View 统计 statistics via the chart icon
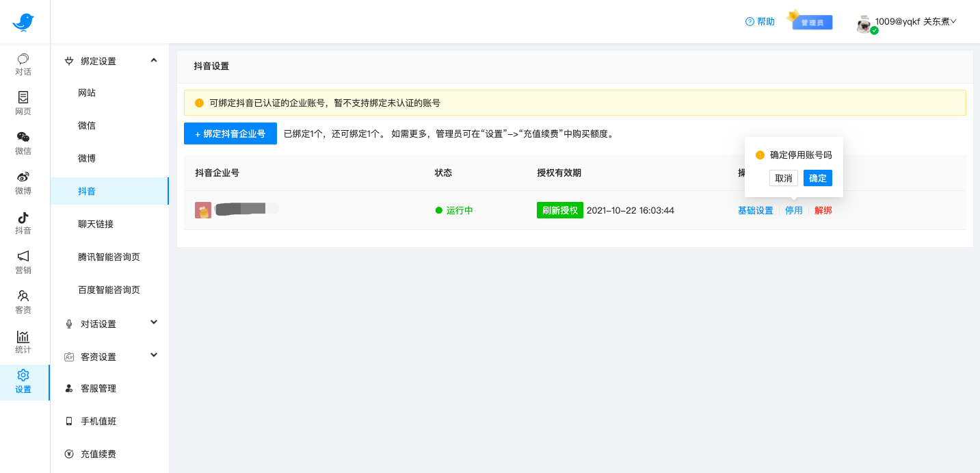Screen dimensions: 980x473 pyautogui.click(x=24, y=342)
